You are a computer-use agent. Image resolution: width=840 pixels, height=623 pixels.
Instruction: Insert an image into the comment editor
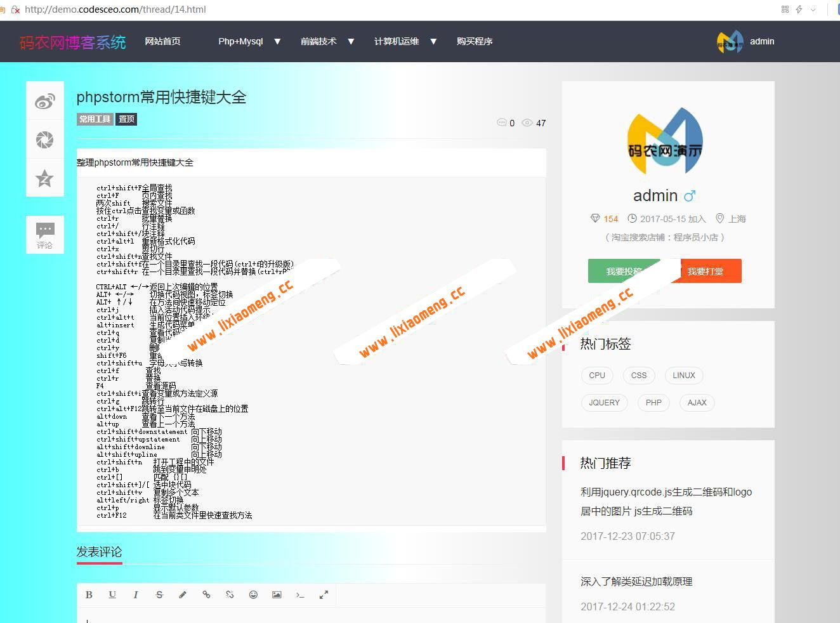click(277, 594)
